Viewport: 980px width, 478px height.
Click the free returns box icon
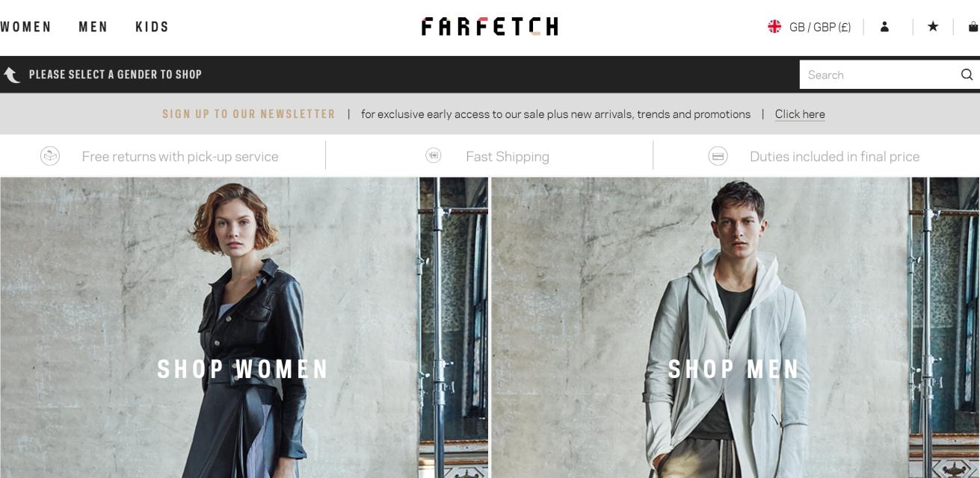point(50,156)
